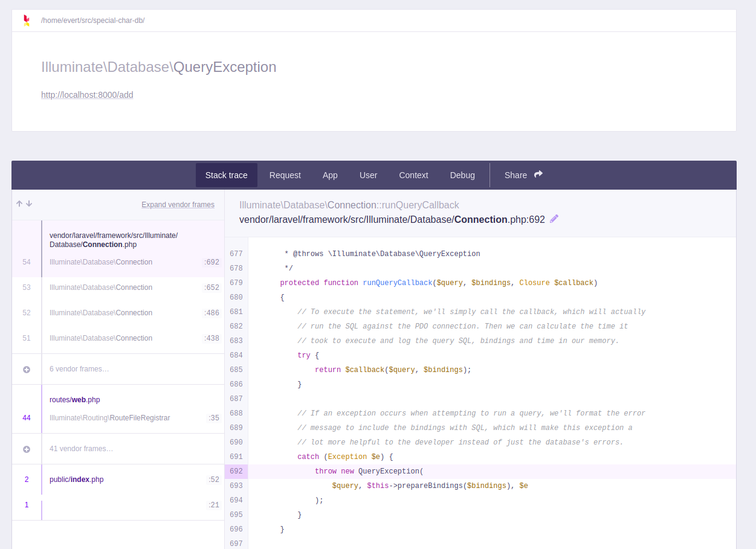Switch to the Stack trace tab
Screen dimensions: 756x549
[x=227, y=175]
